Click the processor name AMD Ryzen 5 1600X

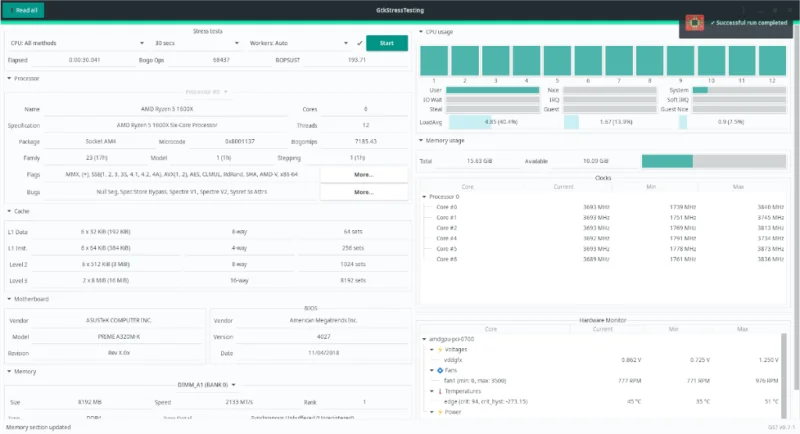pyautogui.click(x=167, y=109)
